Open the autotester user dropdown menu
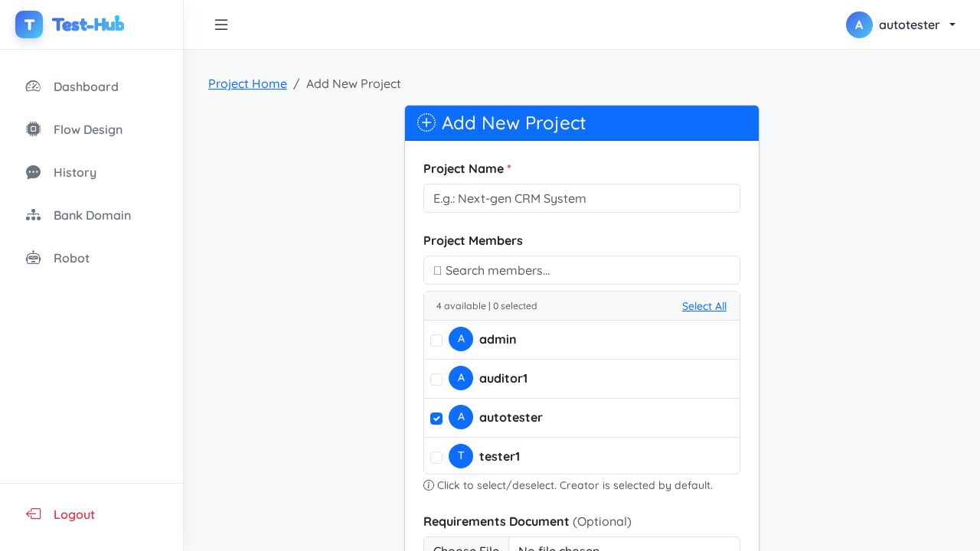 click(902, 24)
